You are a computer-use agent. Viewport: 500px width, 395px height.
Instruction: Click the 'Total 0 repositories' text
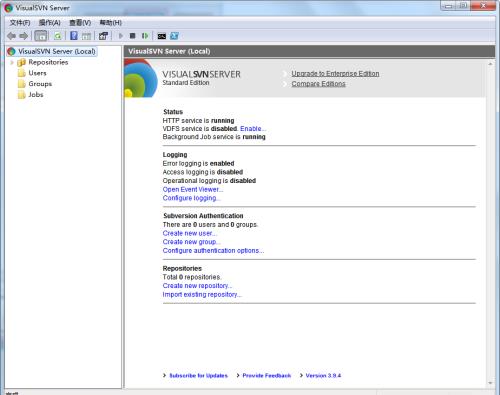192,277
